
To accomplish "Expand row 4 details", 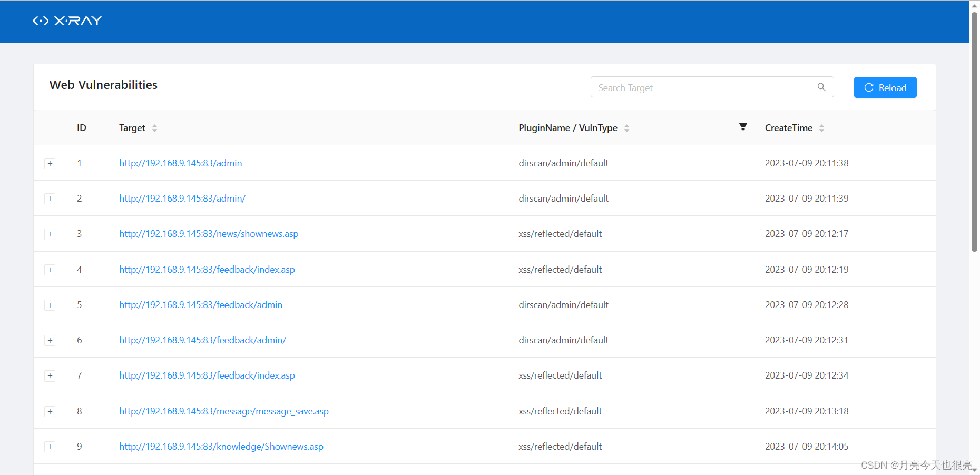I will coord(50,270).
